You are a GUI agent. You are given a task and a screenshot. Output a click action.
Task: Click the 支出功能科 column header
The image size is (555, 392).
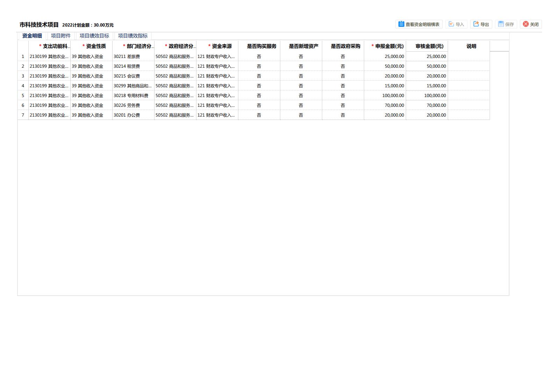pyautogui.click(x=49, y=46)
